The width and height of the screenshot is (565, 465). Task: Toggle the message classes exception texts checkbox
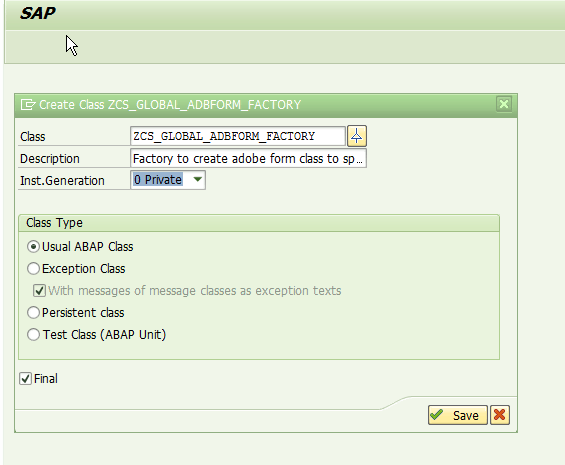point(39,291)
